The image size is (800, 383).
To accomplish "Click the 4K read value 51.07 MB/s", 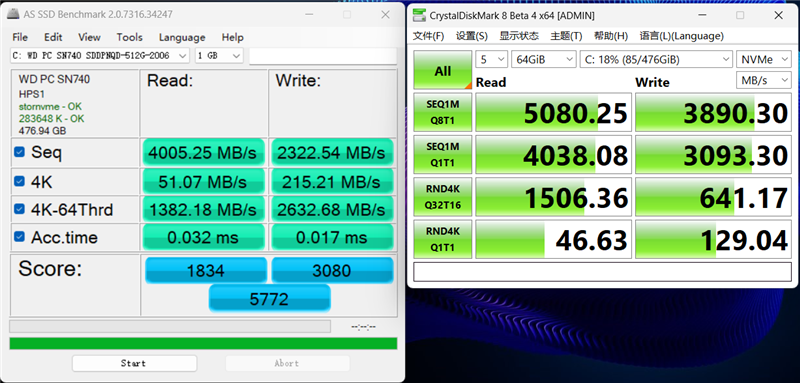I will click(204, 181).
